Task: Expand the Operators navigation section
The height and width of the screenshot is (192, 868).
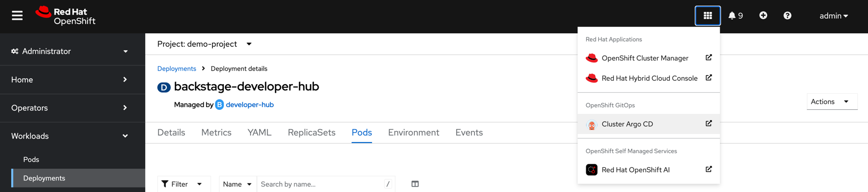Action: 70,108
